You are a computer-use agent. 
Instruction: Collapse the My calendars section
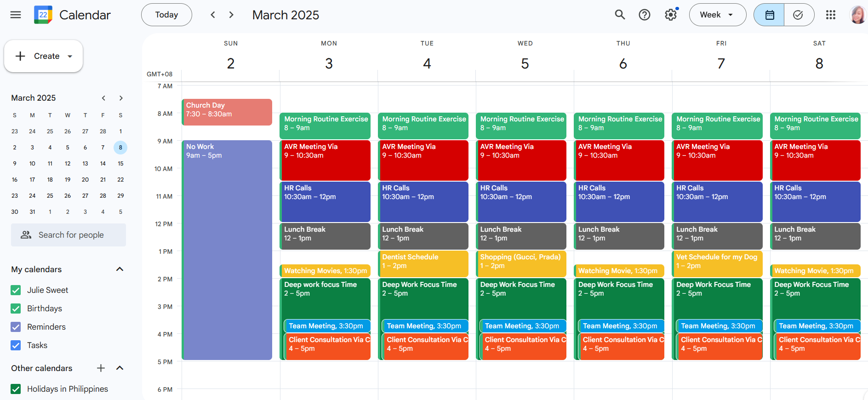[120, 269]
